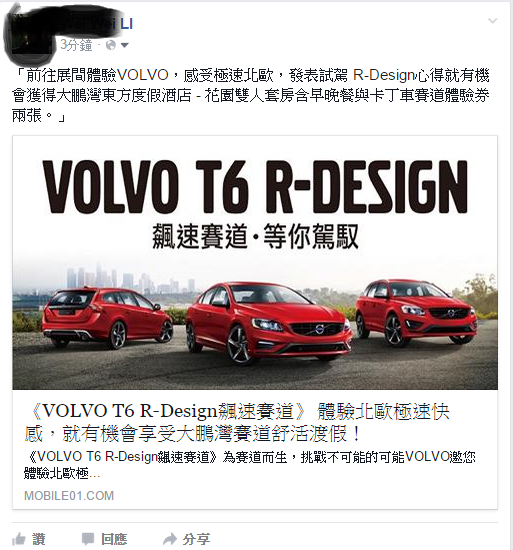Click the 回應 comment button label
This screenshot has width=513, height=550.
pyautogui.click(x=114, y=539)
